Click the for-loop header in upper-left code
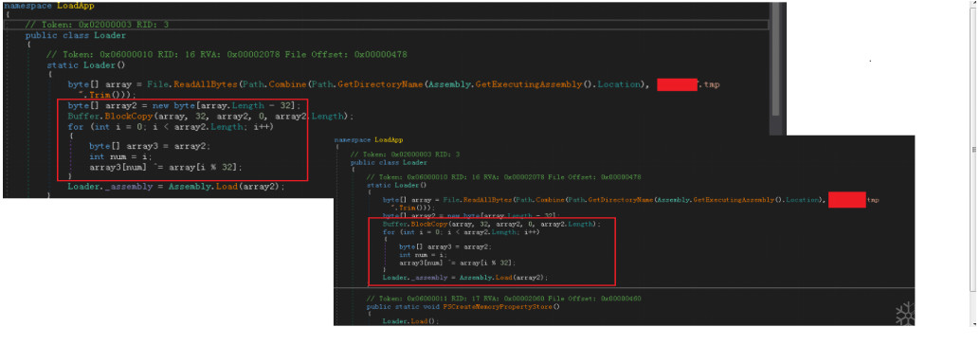 point(171,127)
